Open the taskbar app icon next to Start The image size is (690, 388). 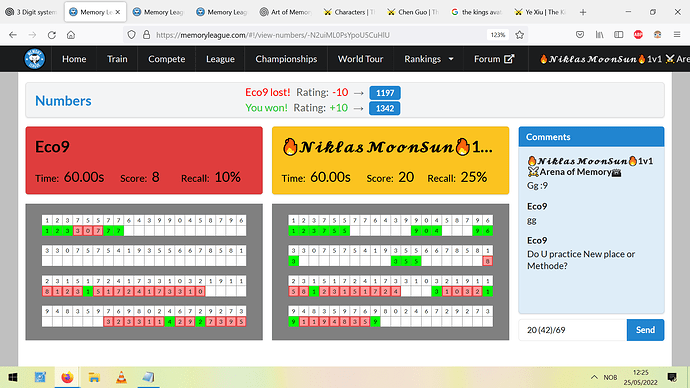[x=40, y=377]
